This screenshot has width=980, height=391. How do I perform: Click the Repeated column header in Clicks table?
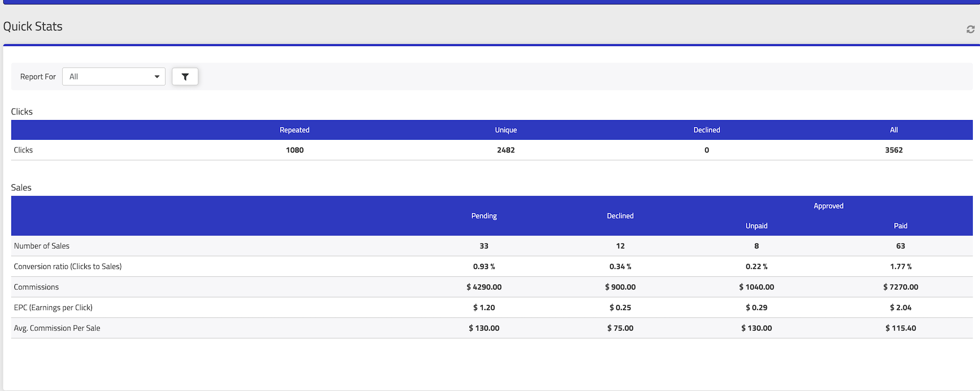(x=294, y=130)
